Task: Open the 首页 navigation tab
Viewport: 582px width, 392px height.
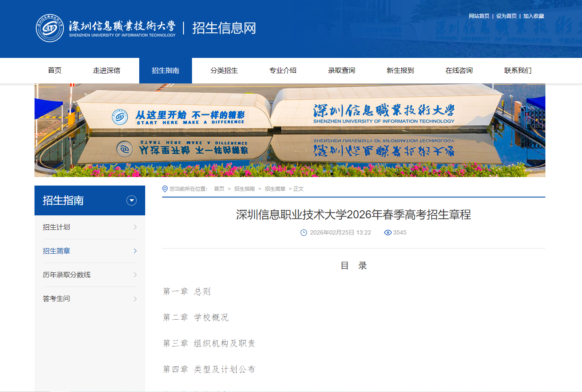Action: [54, 70]
